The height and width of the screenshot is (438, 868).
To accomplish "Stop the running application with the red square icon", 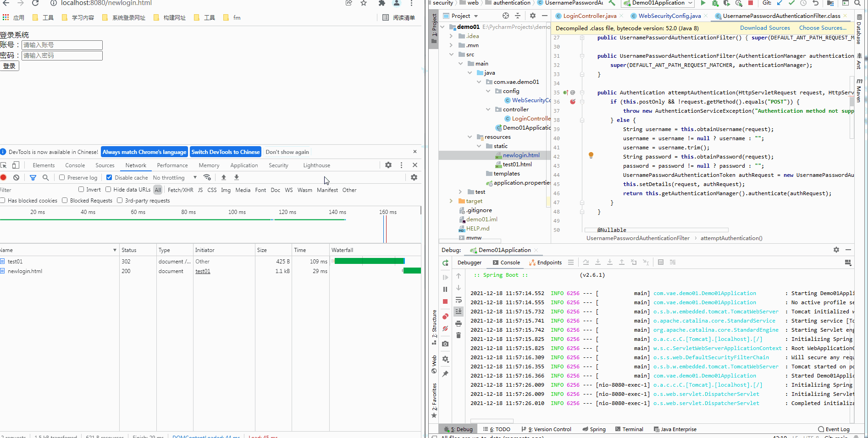I will [751, 3].
